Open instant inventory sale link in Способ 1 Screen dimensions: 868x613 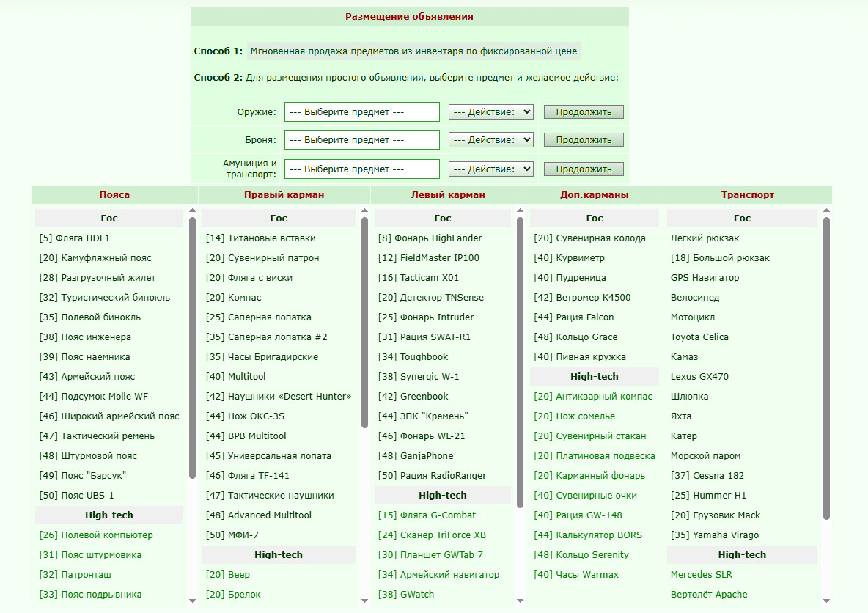[413, 51]
